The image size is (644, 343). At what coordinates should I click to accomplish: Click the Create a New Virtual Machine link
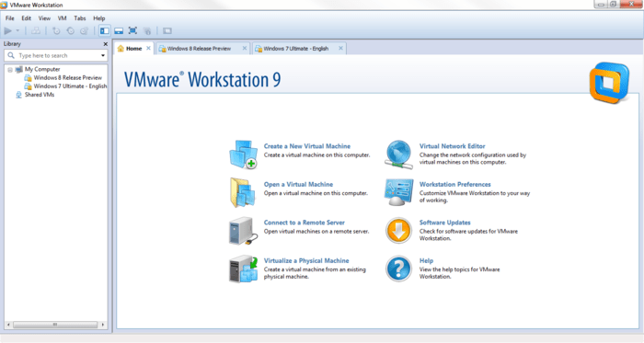tap(307, 146)
